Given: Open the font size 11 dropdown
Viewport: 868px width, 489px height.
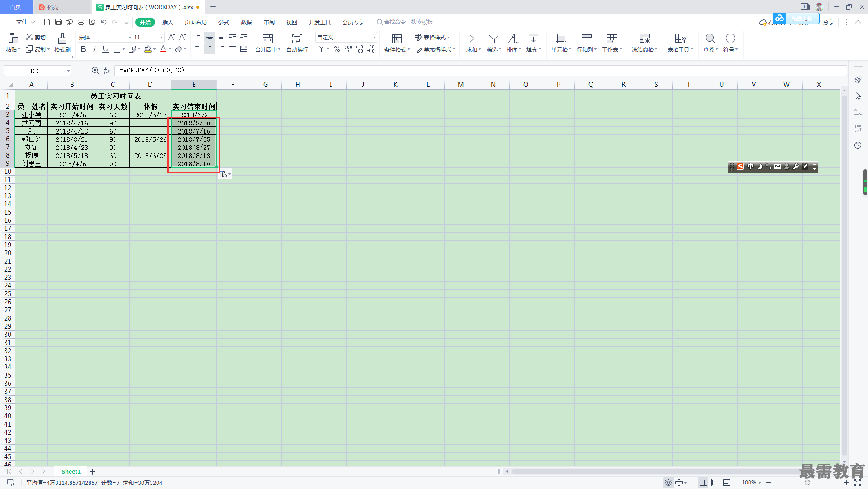Looking at the screenshot, I should click(x=161, y=38).
